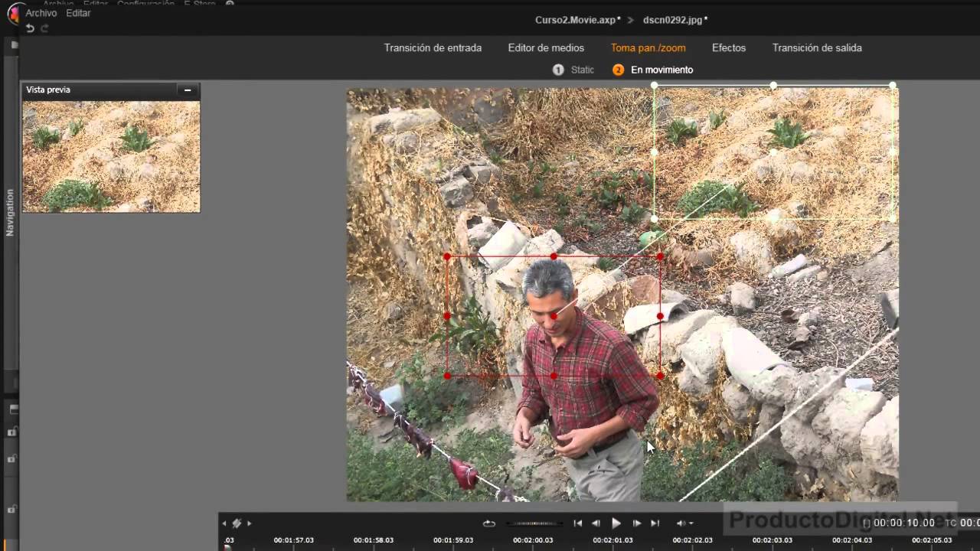Toggle loop playback icon

tap(488, 523)
